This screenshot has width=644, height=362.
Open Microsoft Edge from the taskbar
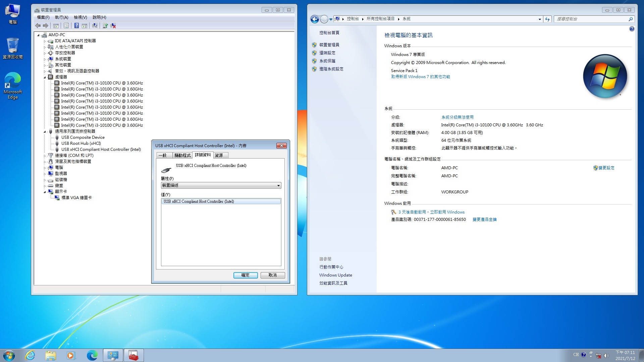tap(92, 355)
